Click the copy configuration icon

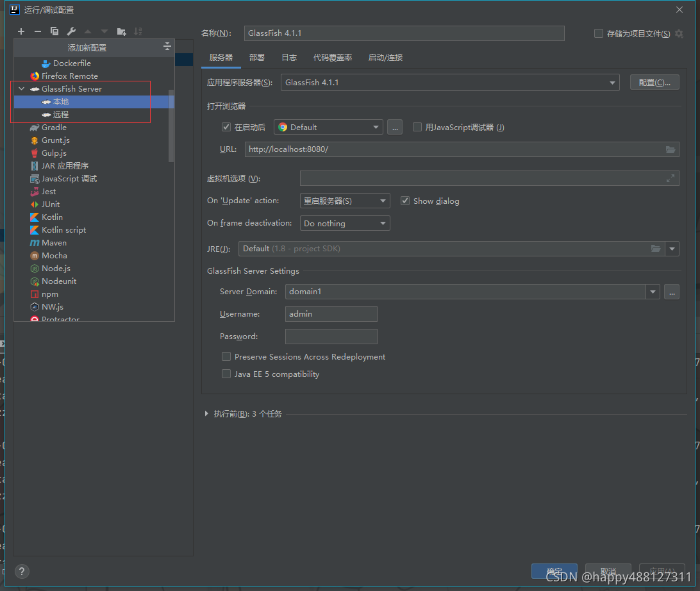click(x=54, y=31)
